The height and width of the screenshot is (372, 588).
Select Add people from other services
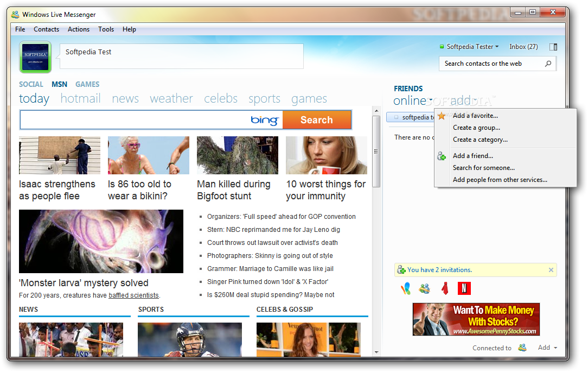(x=505, y=180)
